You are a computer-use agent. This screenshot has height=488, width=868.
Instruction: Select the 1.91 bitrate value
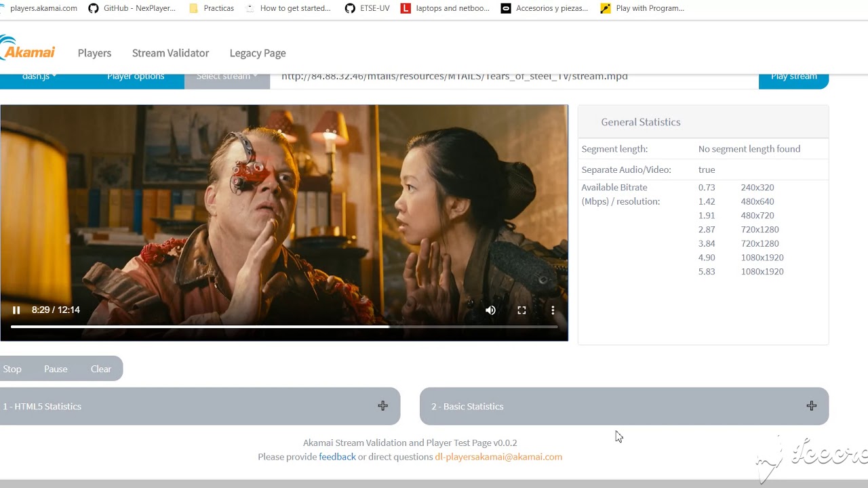[x=707, y=216]
